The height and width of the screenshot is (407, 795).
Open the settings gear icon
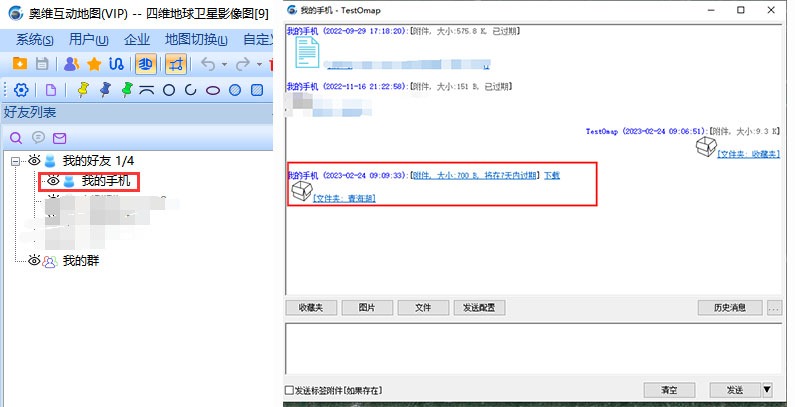point(21,90)
